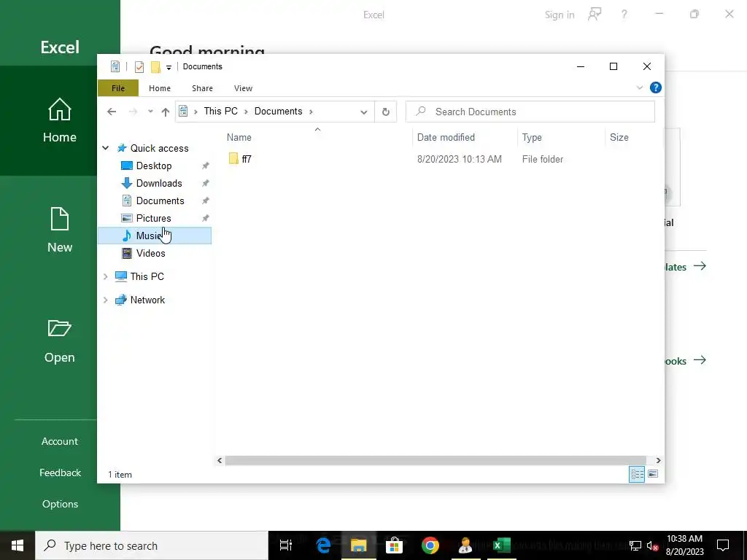Click the ff7 folder date modified cell

460,159
